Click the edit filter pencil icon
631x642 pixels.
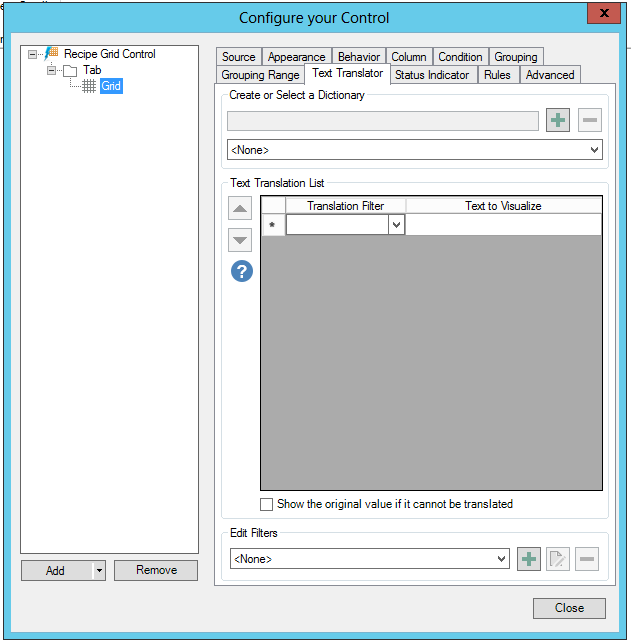pyautogui.click(x=558, y=559)
